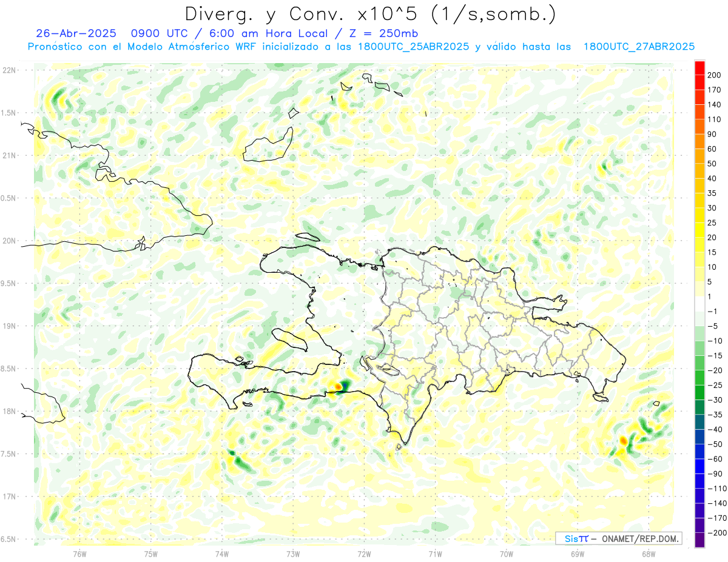Select the '1800UTC_27ABR2025' valid-until time
The image size is (728, 562).
[x=639, y=47]
